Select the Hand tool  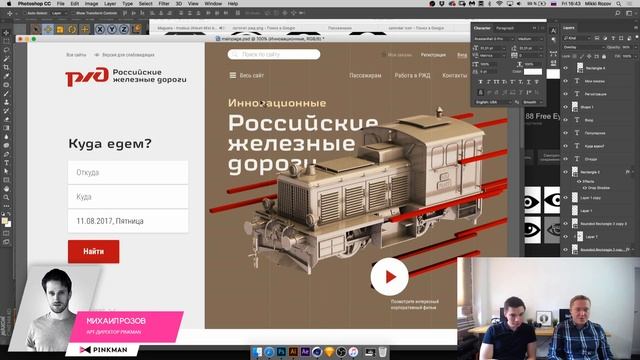[6, 189]
